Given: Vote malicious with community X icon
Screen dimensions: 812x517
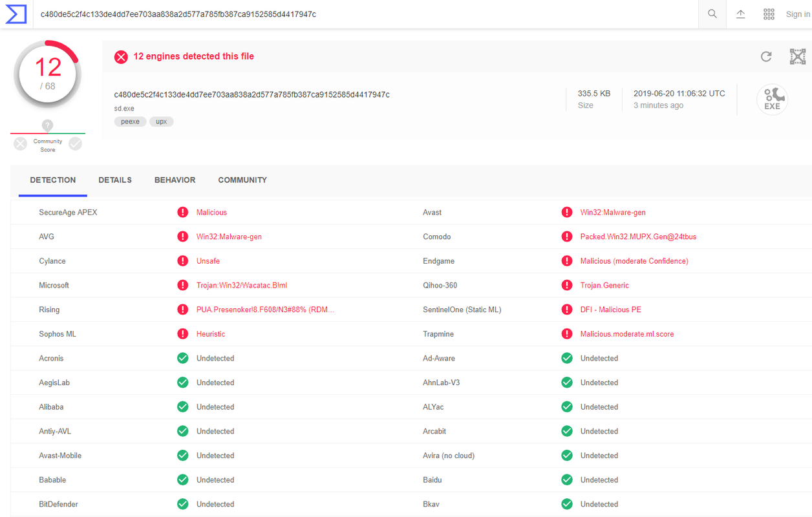Looking at the screenshot, I should pyautogui.click(x=21, y=143).
